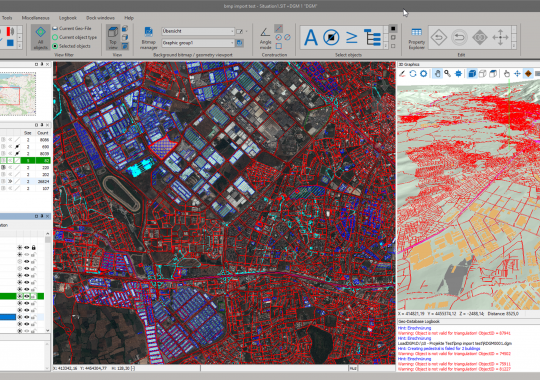Select the magnifier zoom tool in 3D Graphics
540x380 pixels.
(x=447, y=73)
